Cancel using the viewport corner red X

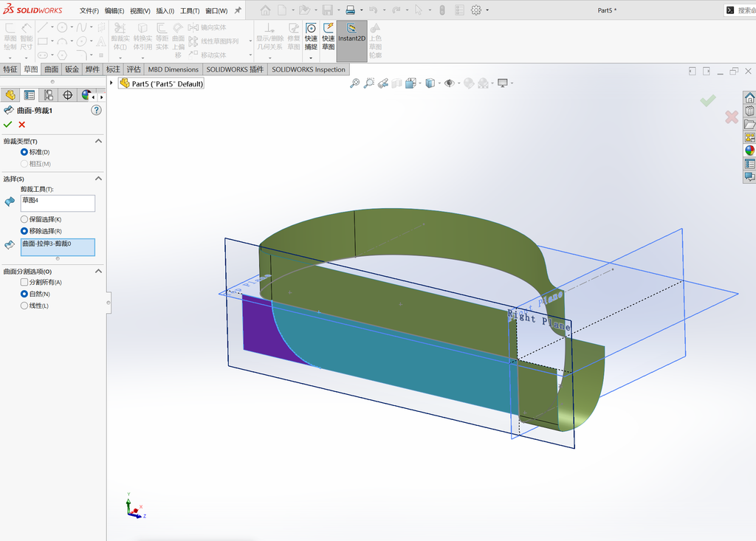point(732,117)
